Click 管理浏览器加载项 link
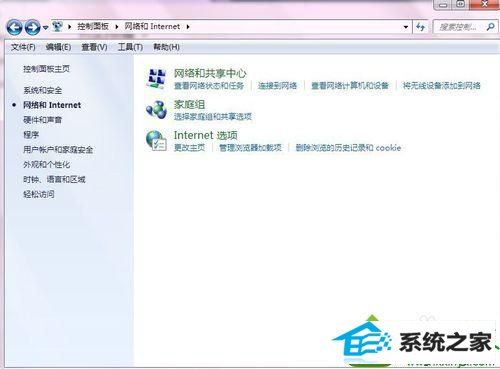500x369 pixels. point(250,148)
